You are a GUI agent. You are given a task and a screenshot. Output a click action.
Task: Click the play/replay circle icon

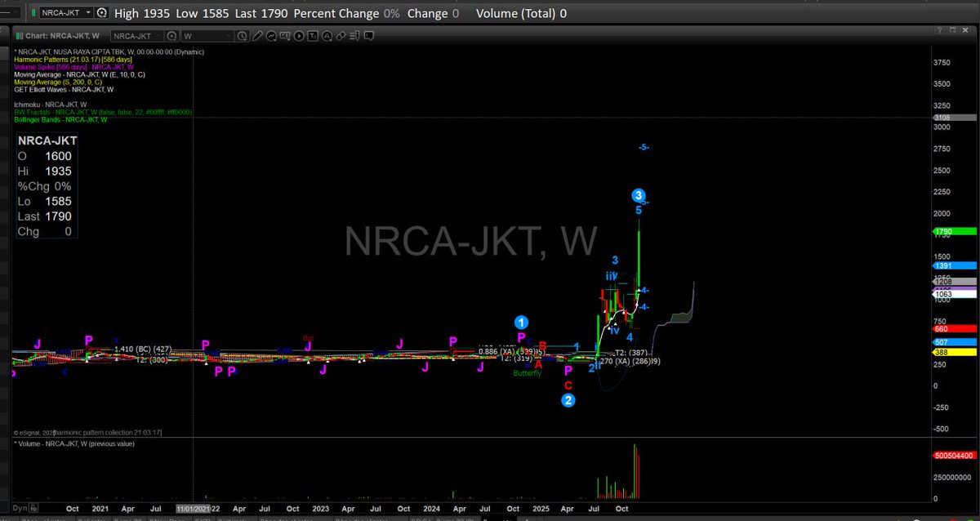point(299,36)
